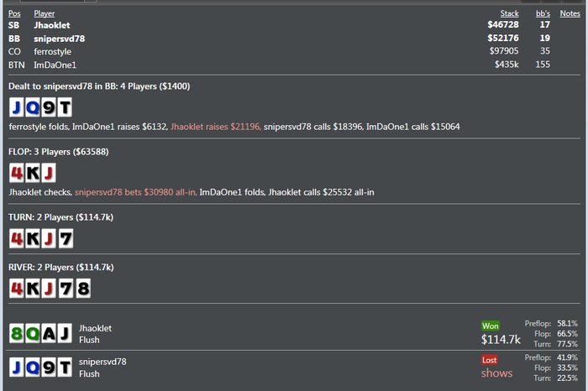Sort by the Stack column header
This screenshot has height=391, width=588.
(509, 13)
